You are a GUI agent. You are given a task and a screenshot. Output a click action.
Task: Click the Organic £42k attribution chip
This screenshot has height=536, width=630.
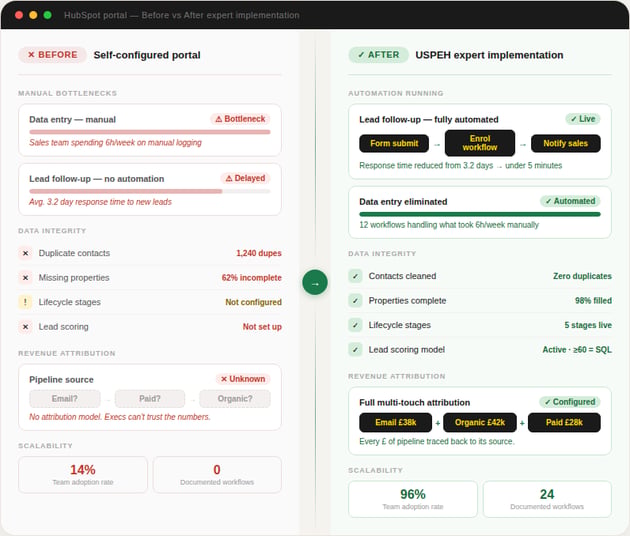point(480,423)
